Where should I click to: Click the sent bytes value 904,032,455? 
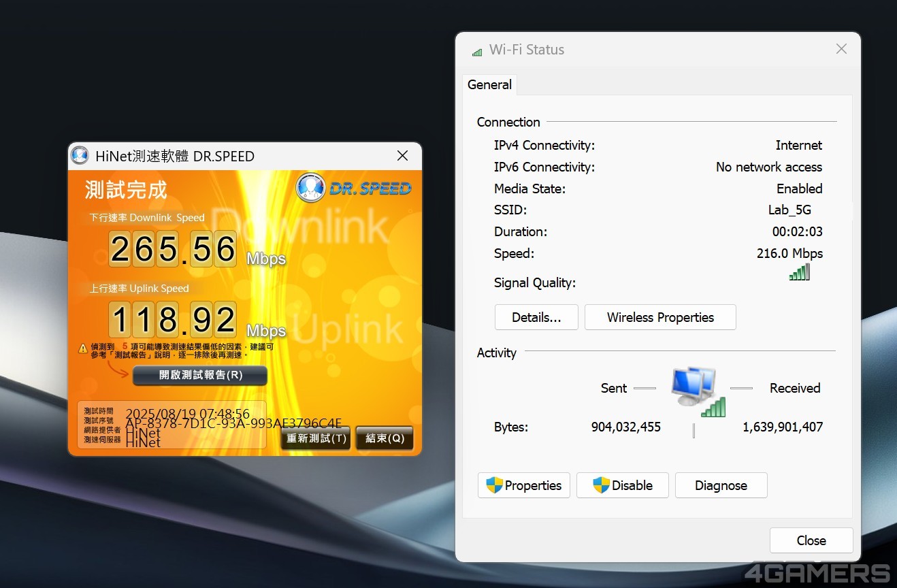tap(626, 427)
